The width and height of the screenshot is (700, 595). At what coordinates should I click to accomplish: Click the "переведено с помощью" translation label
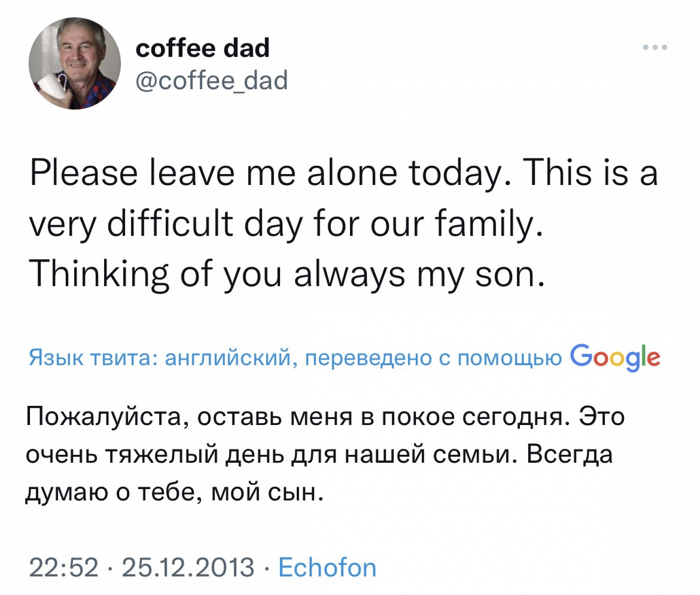434,359
